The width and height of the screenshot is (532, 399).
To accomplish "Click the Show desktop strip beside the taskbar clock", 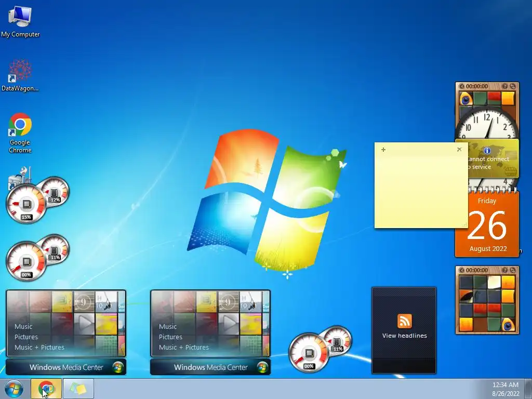I will pyautogui.click(x=528, y=389).
